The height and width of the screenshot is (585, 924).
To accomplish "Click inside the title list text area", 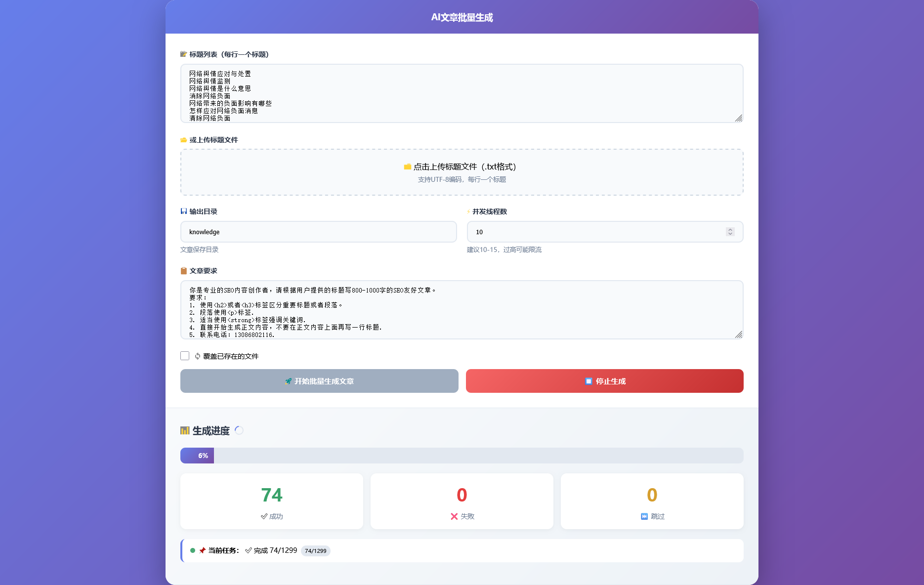I will pos(462,93).
